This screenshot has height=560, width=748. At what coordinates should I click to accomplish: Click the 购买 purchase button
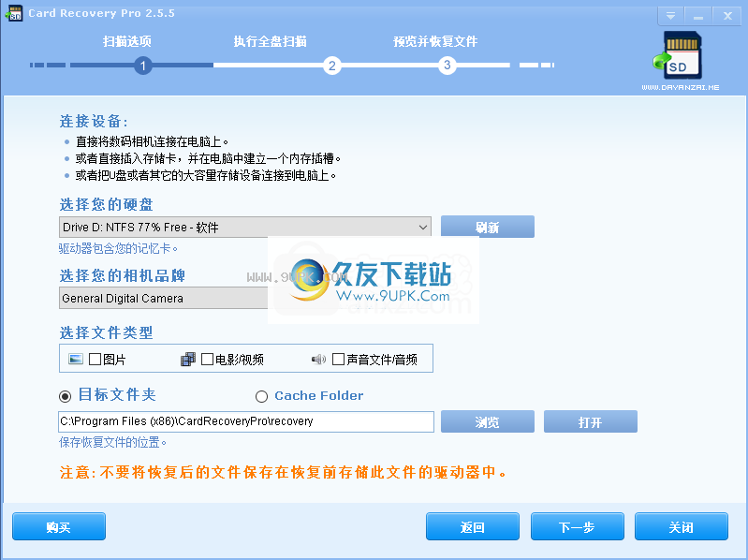[x=59, y=526]
